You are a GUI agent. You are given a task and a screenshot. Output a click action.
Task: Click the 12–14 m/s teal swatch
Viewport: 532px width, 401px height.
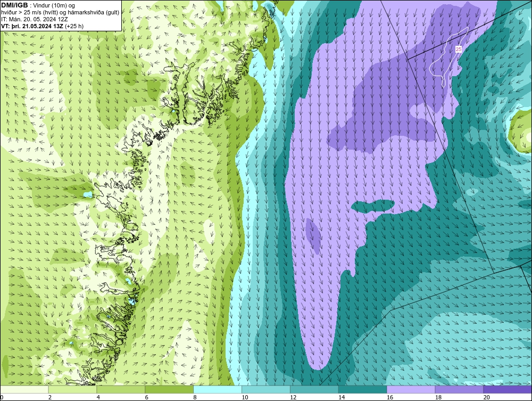click(314, 389)
